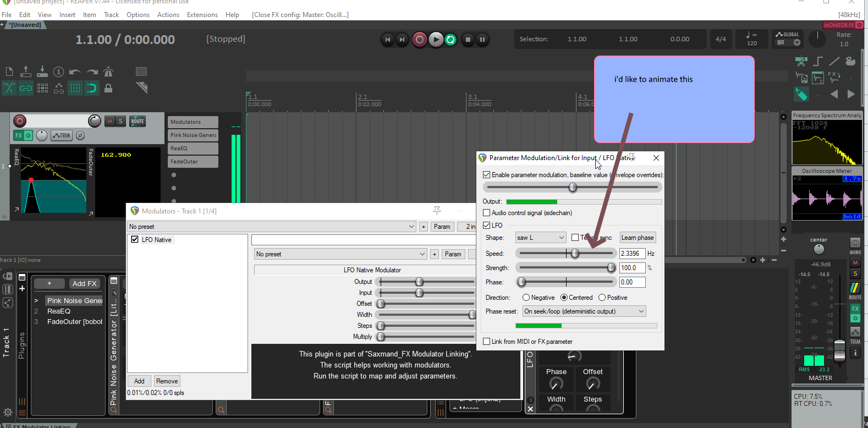
Task: Expand the No preset dropdown in Modulators
Action: coord(272,227)
